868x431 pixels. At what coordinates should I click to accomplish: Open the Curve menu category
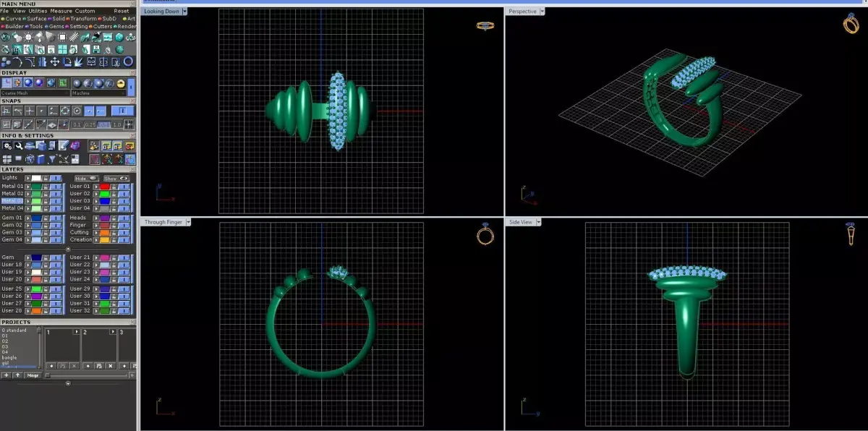(13, 19)
